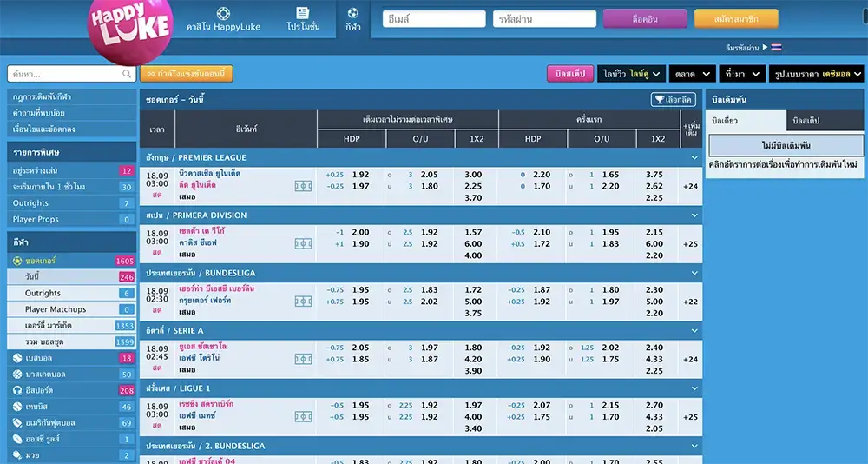Click the HappyLuke logo
Viewport: 868px width, 464px height.
click(x=130, y=30)
